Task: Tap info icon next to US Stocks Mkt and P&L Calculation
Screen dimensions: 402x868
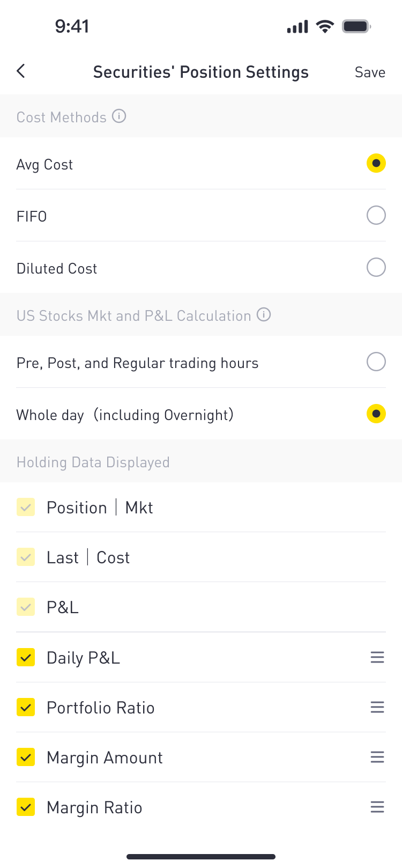Action: (x=264, y=314)
